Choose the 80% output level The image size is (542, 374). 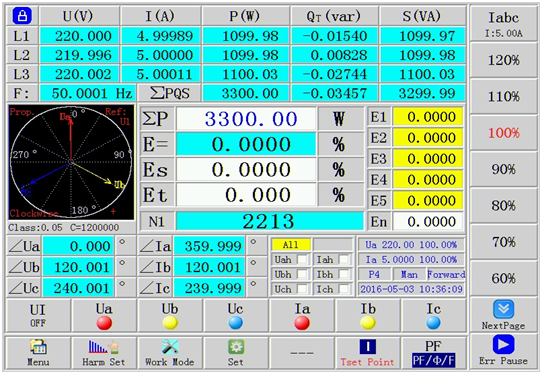click(503, 206)
